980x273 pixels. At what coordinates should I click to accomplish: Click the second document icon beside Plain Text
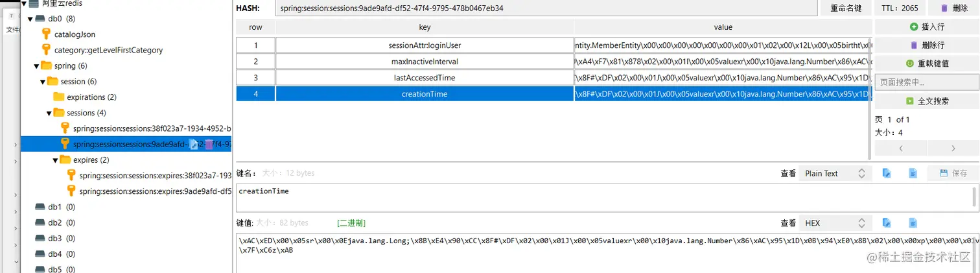point(913,173)
